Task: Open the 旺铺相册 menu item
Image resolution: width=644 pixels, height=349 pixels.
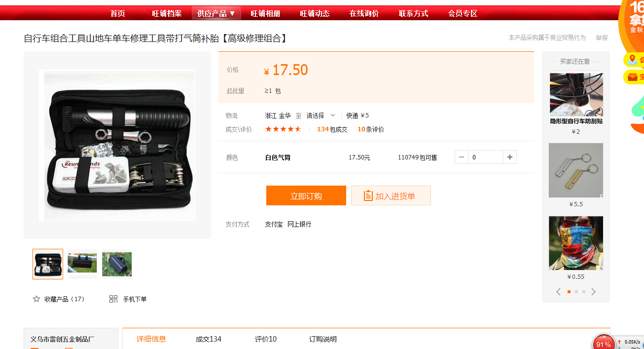Action: tap(265, 13)
